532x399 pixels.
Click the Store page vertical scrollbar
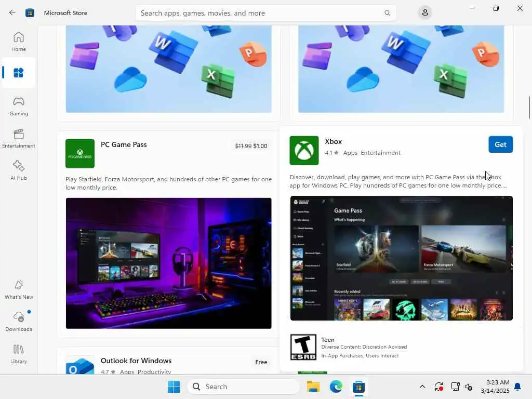pyautogui.click(x=529, y=108)
